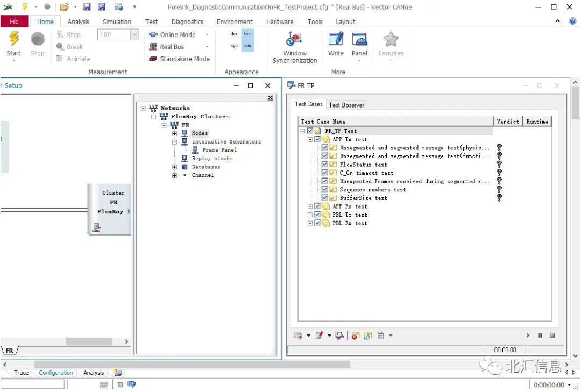Switch to the Simulation ribbon tab
Viewport: 581px width, 392px height.
[x=117, y=22]
